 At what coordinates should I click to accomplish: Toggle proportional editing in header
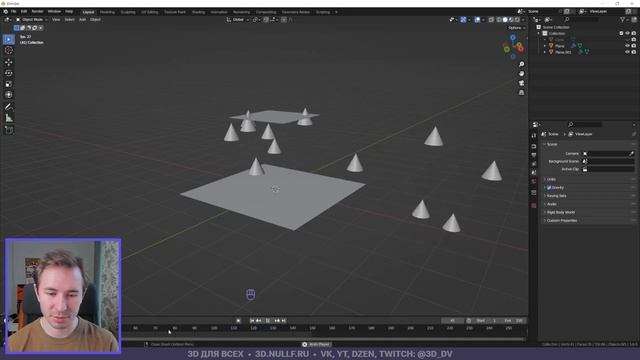tap(284, 20)
